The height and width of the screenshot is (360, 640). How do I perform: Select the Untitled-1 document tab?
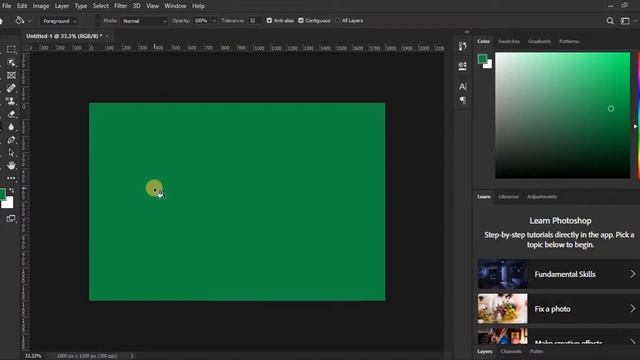(64, 36)
